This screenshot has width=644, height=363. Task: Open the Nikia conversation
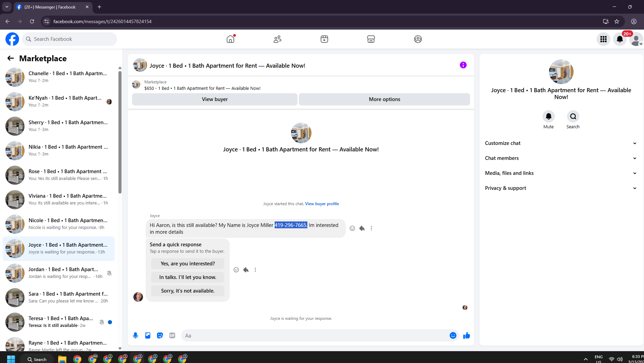(x=59, y=151)
